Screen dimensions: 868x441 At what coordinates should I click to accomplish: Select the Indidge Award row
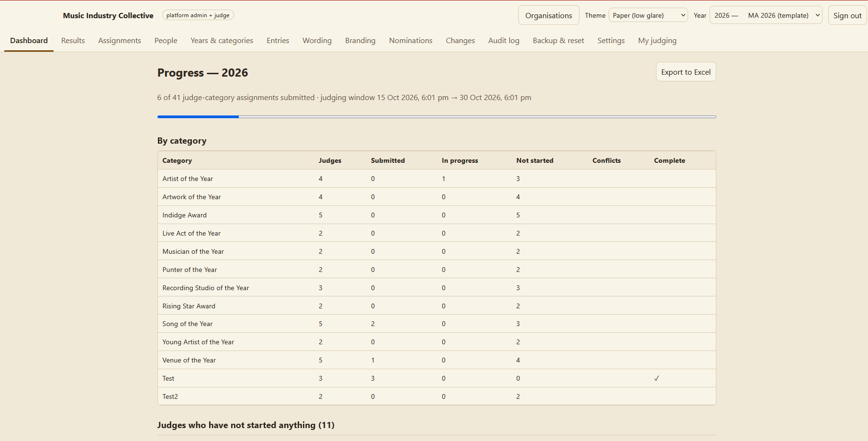tap(436, 215)
